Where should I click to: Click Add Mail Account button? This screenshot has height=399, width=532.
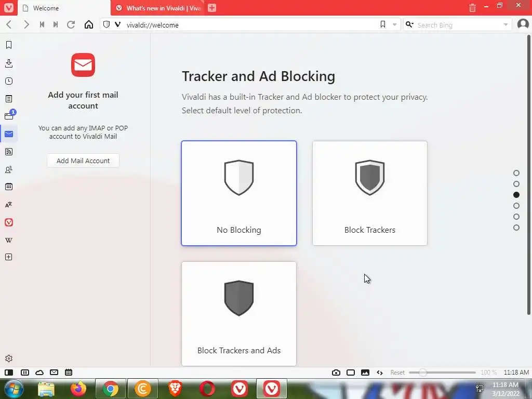point(83,161)
